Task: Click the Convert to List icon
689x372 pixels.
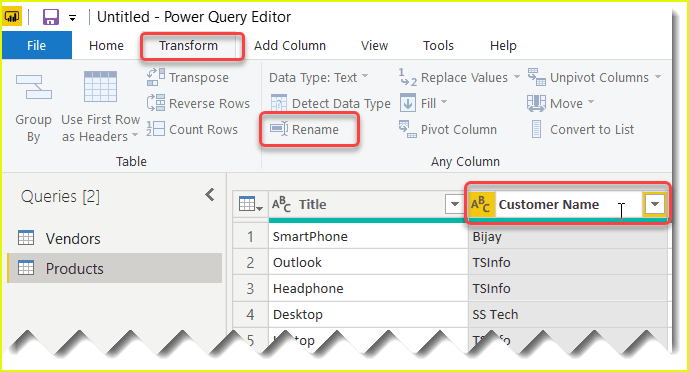Action: (x=536, y=129)
